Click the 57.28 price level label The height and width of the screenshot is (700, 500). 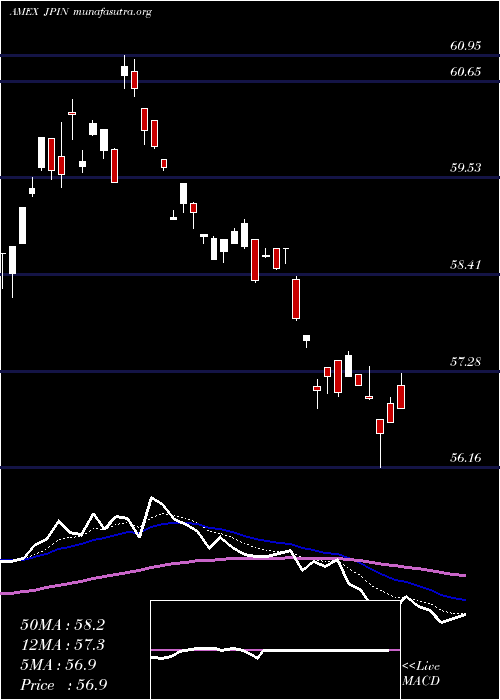466,362
